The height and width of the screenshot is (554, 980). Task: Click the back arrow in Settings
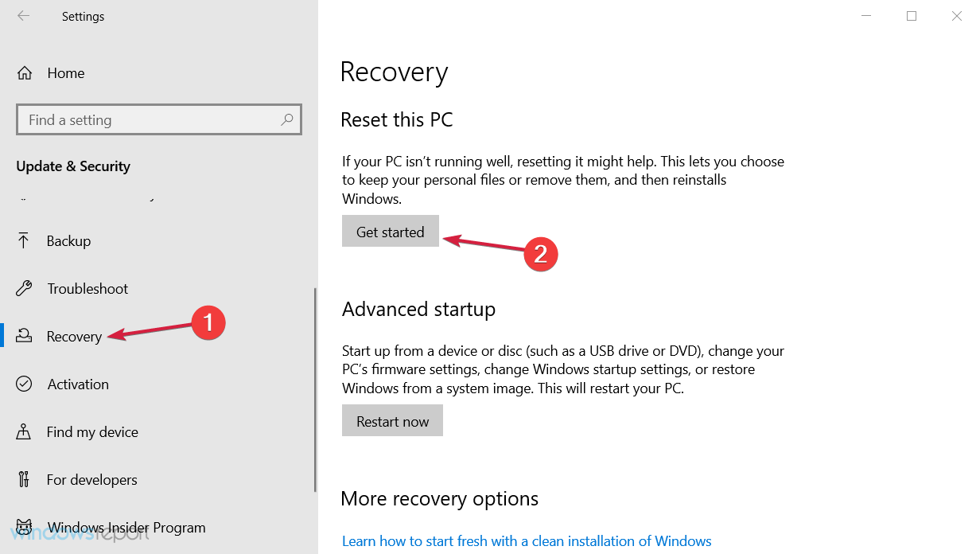click(23, 16)
